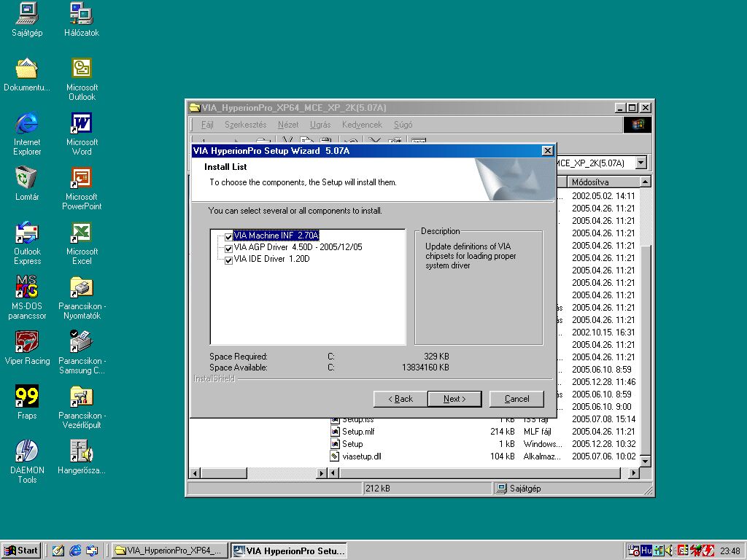Click Módosítva column header

click(603, 182)
